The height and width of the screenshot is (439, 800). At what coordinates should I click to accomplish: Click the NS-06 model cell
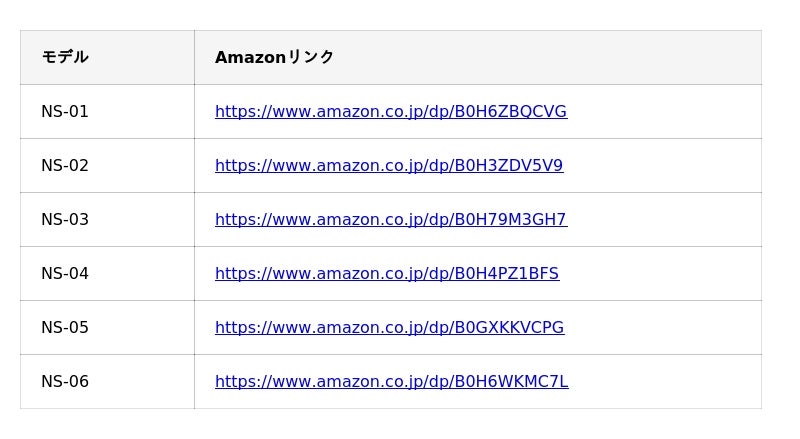click(x=107, y=381)
